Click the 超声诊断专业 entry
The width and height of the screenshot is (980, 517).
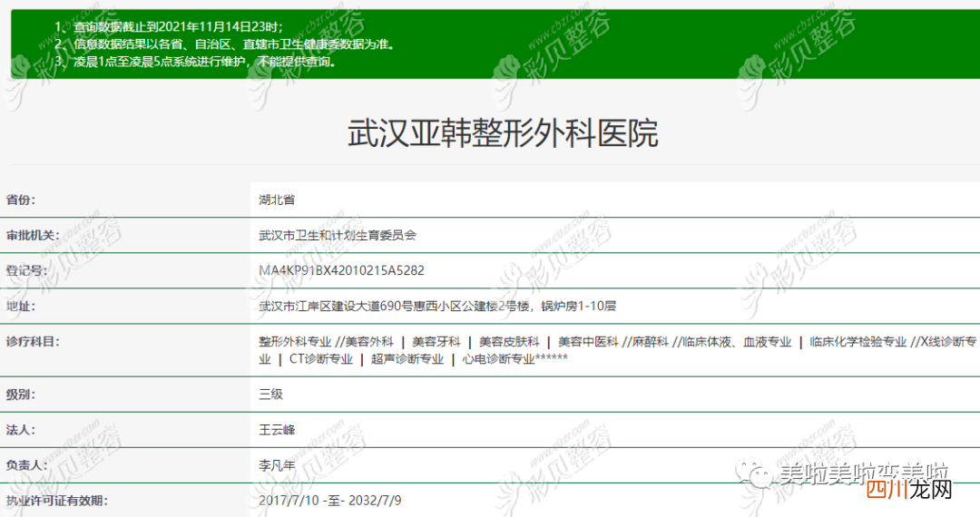[x=407, y=360]
